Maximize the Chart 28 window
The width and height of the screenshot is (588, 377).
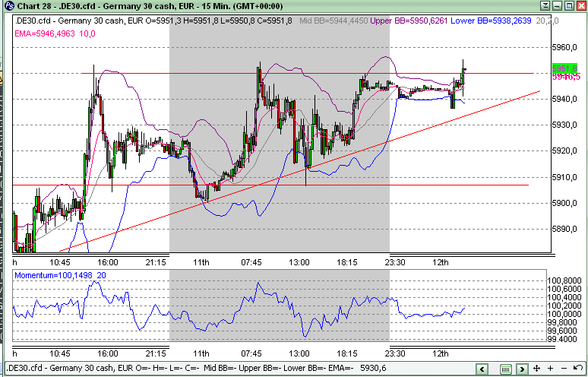pyautogui.click(x=569, y=5)
